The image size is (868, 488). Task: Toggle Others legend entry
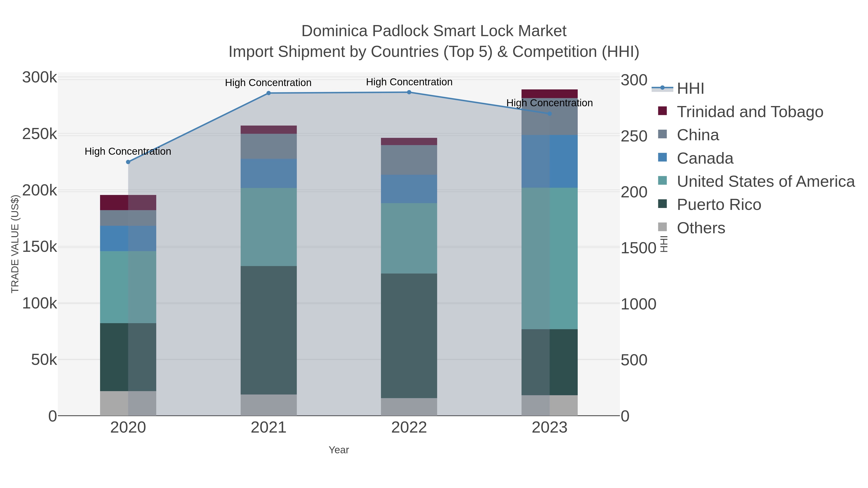(692, 228)
